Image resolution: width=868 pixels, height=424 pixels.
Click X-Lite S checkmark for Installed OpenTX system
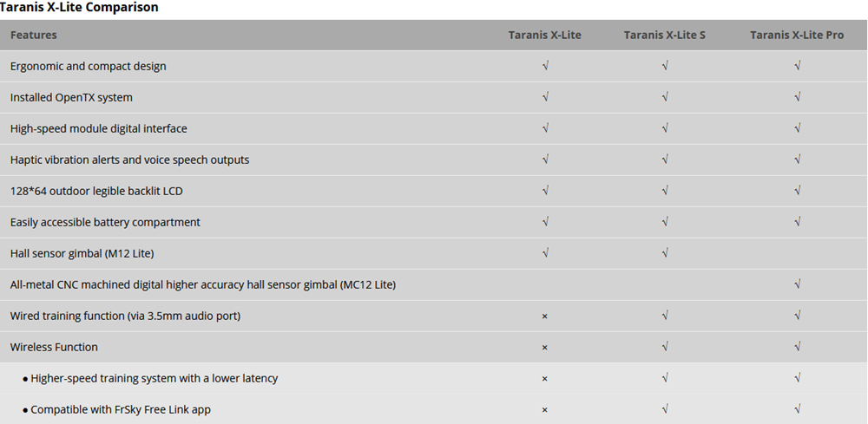pos(664,97)
